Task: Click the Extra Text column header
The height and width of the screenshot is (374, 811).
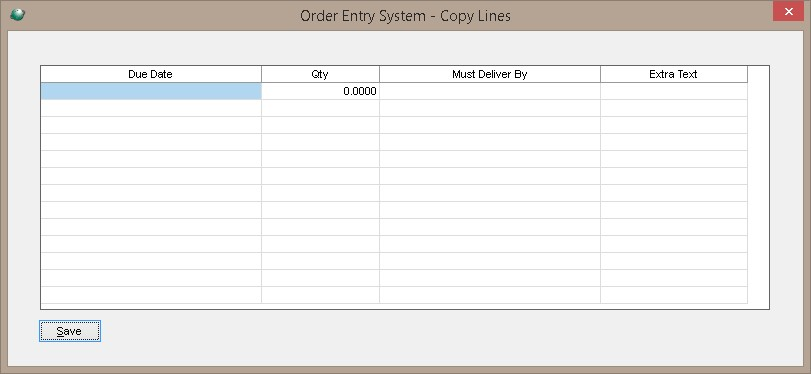Action: pyautogui.click(x=673, y=74)
